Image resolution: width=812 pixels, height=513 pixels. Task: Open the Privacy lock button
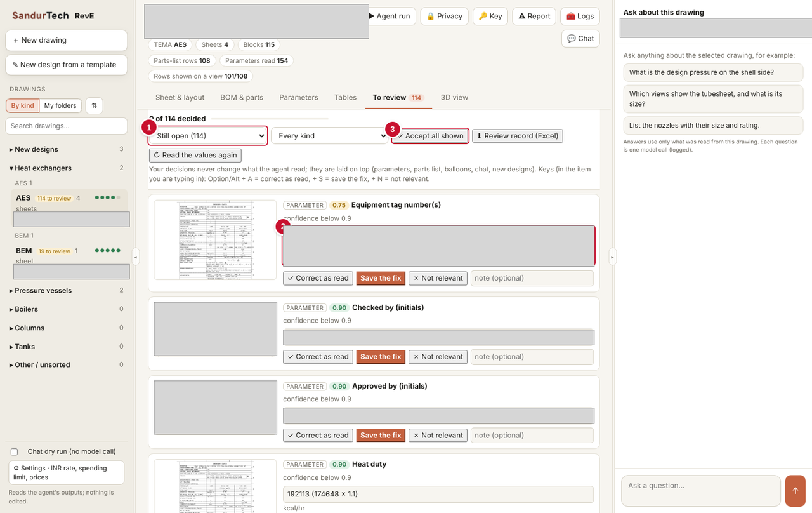click(x=444, y=17)
